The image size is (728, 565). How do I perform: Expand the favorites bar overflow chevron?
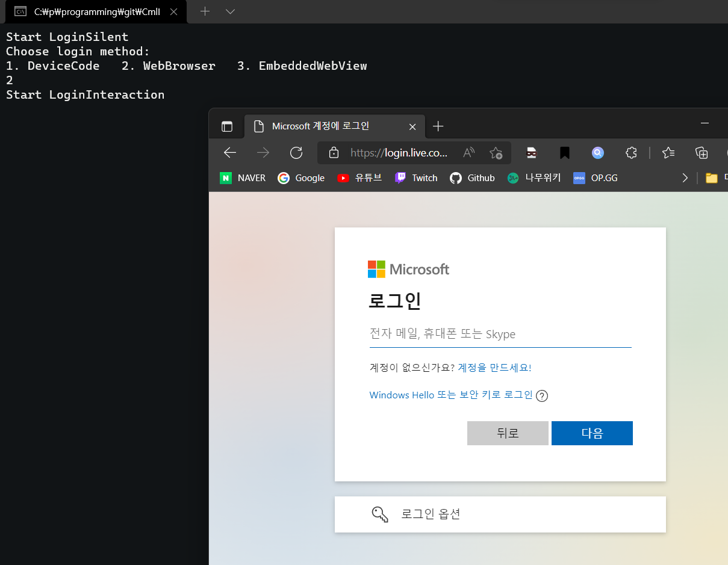pos(685,178)
